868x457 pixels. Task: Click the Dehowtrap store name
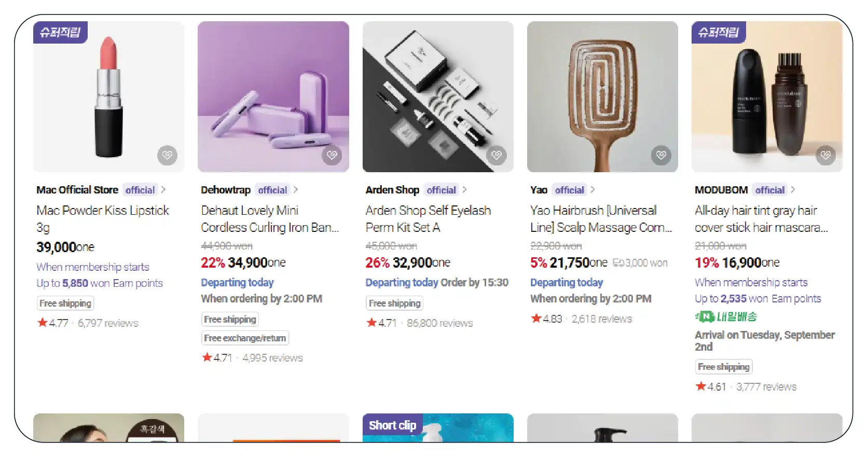click(226, 190)
